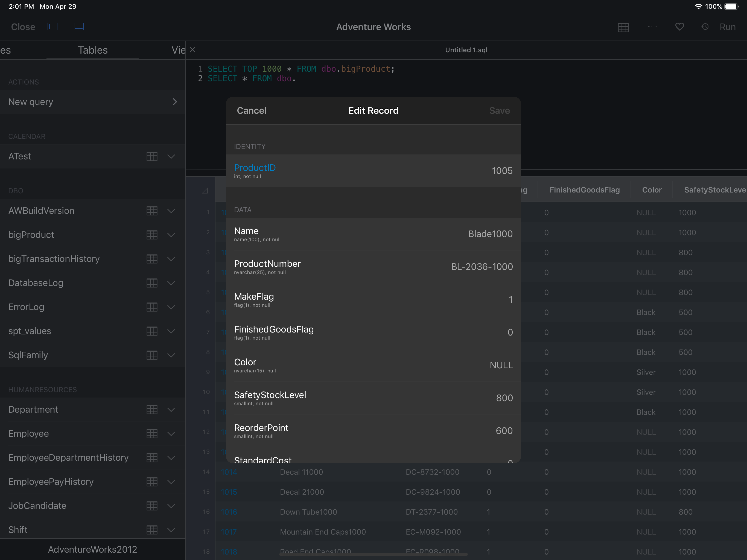Screen dimensions: 747x560
Task: Open the three-dots more options menu
Action: (x=652, y=27)
